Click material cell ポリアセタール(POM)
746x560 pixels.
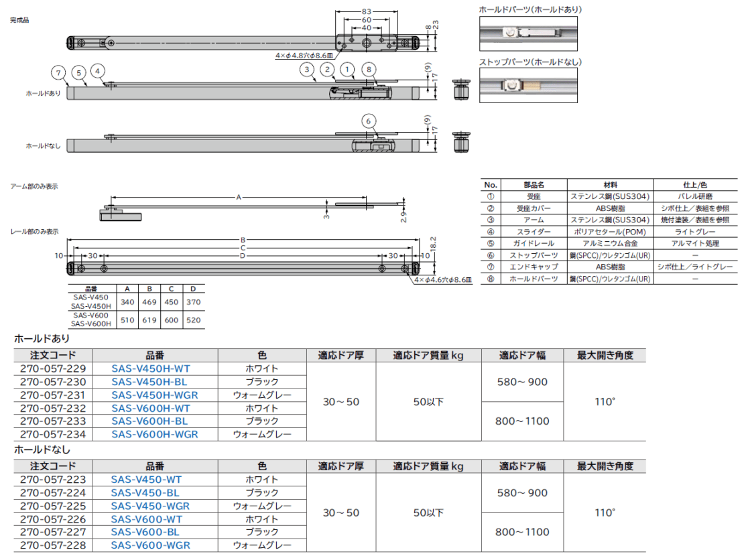(611, 232)
